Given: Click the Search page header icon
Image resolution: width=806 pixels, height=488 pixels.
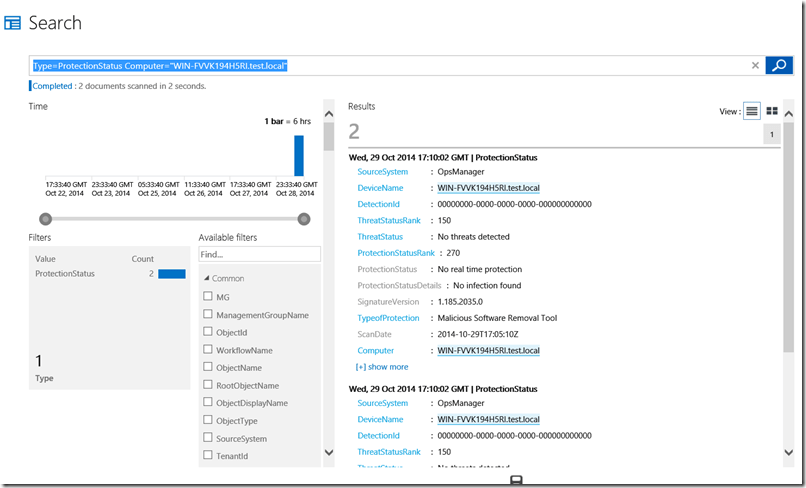Looking at the screenshot, I should click(13, 23).
